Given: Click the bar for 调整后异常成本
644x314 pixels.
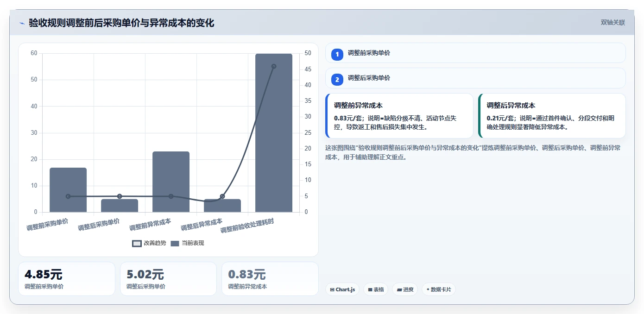Looking at the screenshot, I should tap(222, 206).
